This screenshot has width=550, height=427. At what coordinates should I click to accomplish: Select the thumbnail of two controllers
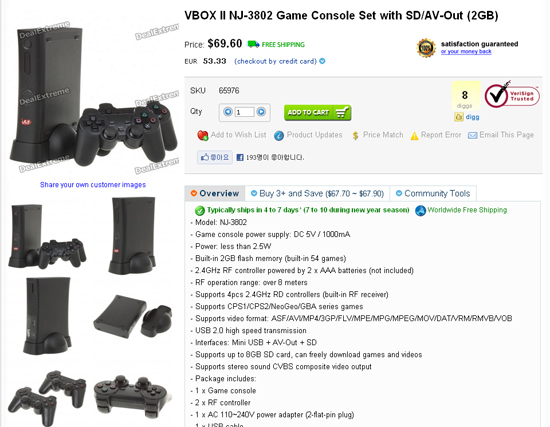click(47, 398)
